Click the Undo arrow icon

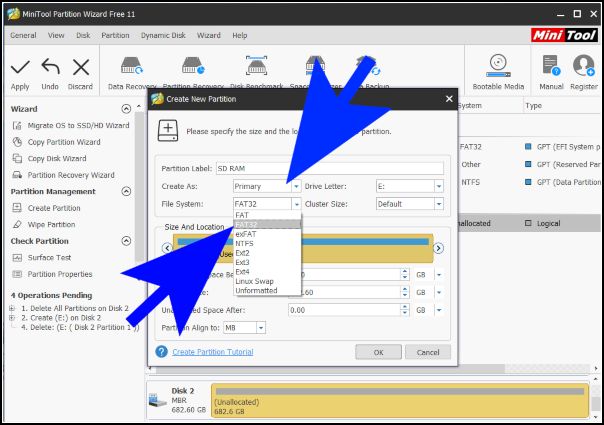50,68
